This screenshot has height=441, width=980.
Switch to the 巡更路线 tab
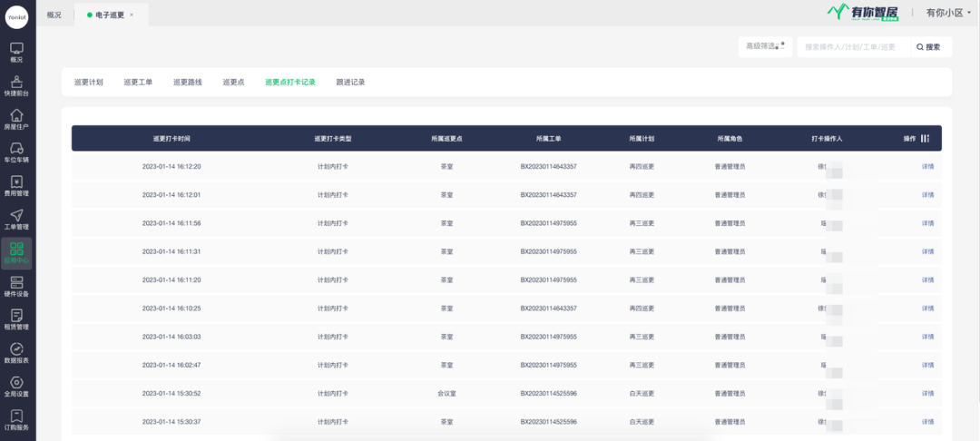(188, 82)
